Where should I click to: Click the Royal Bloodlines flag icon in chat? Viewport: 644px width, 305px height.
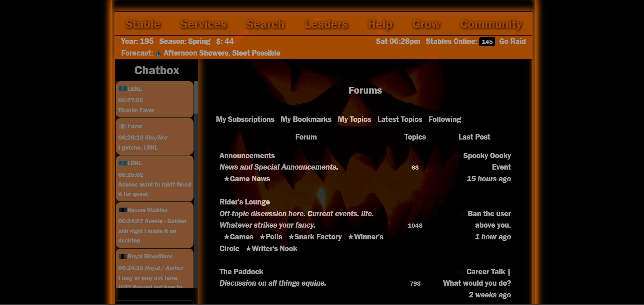pyautogui.click(x=122, y=256)
